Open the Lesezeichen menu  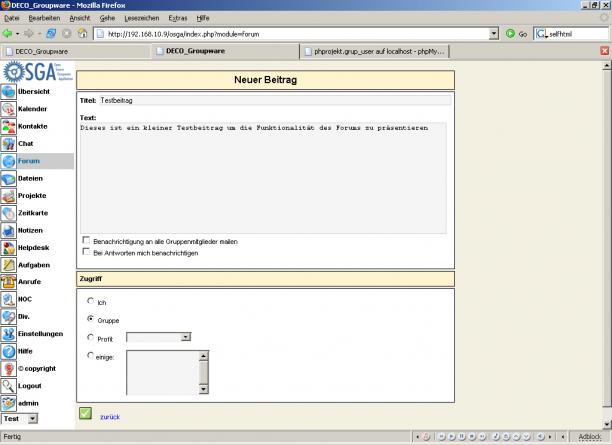pyautogui.click(x=142, y=18)
